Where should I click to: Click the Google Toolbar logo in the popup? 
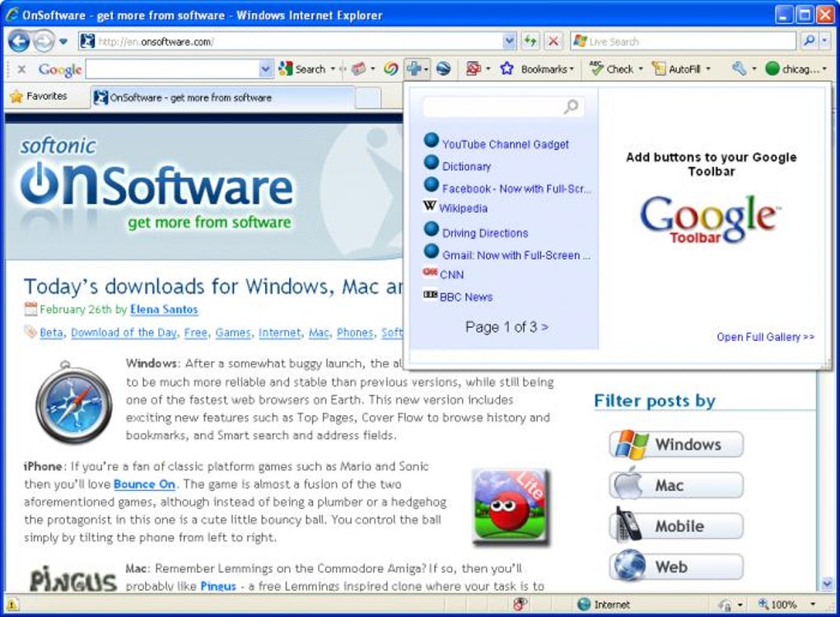pyautogui.click(x=710, y=219)
